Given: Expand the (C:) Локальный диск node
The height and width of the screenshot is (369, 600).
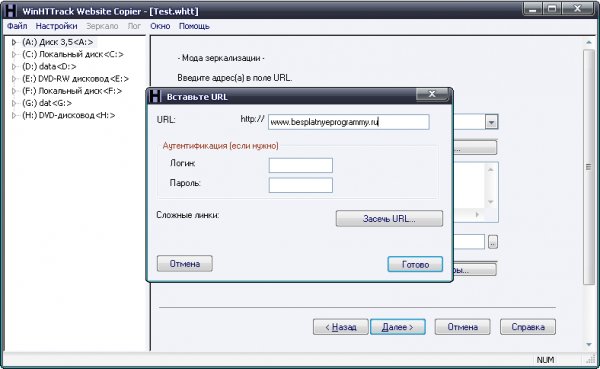Looking at the screenshot, I should (x=14, y=54).
